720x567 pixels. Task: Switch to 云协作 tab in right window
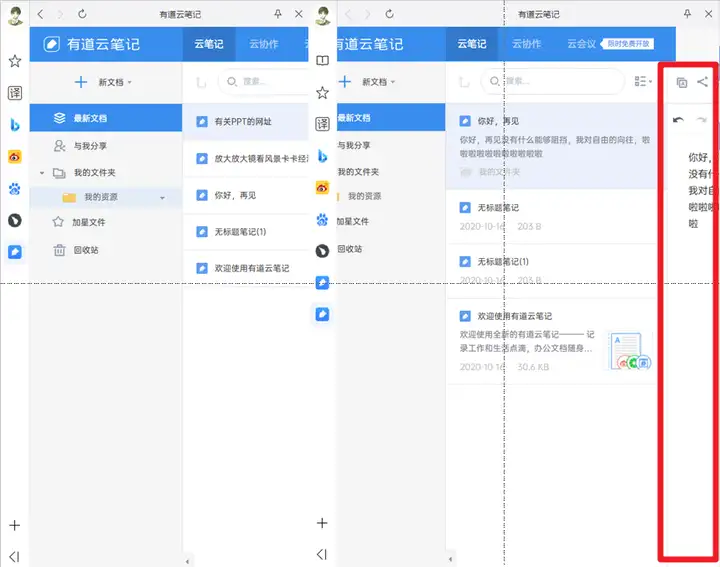(526, 44)
